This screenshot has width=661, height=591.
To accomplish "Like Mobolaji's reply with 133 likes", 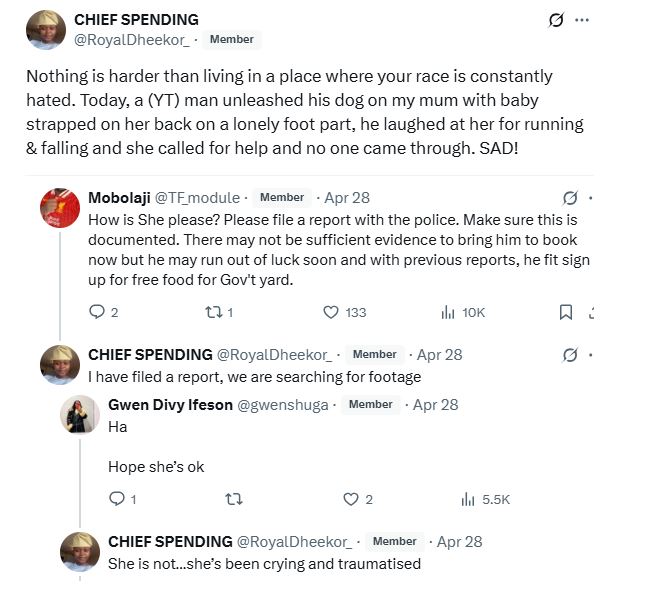I will (x=332, y=312).
